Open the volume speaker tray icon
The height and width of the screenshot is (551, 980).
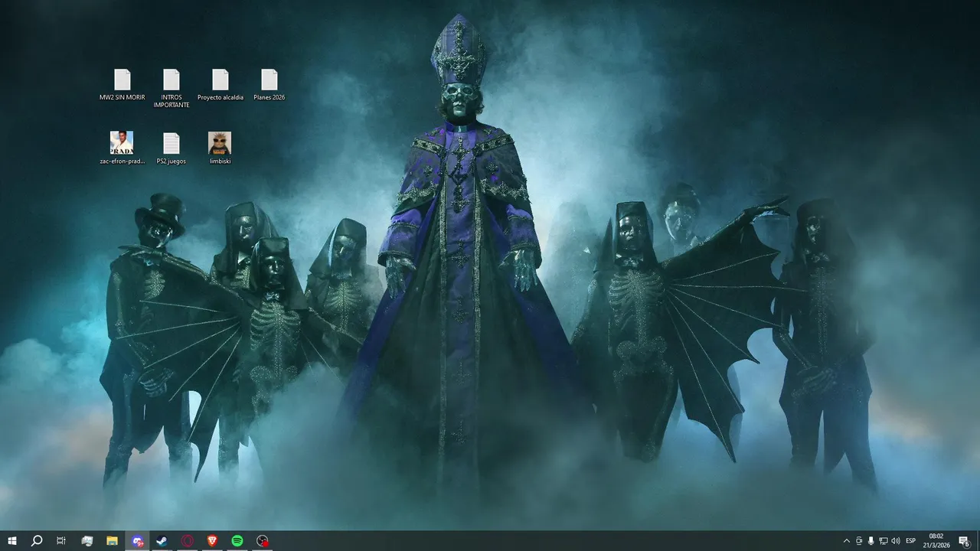pyautogui.click(x=896, y=541)
